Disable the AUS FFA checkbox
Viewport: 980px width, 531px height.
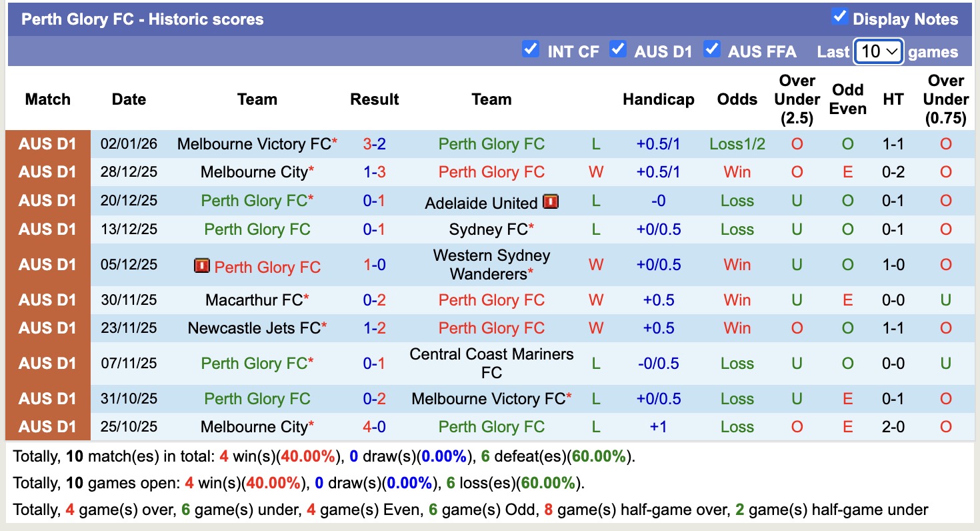coord(713,49)
